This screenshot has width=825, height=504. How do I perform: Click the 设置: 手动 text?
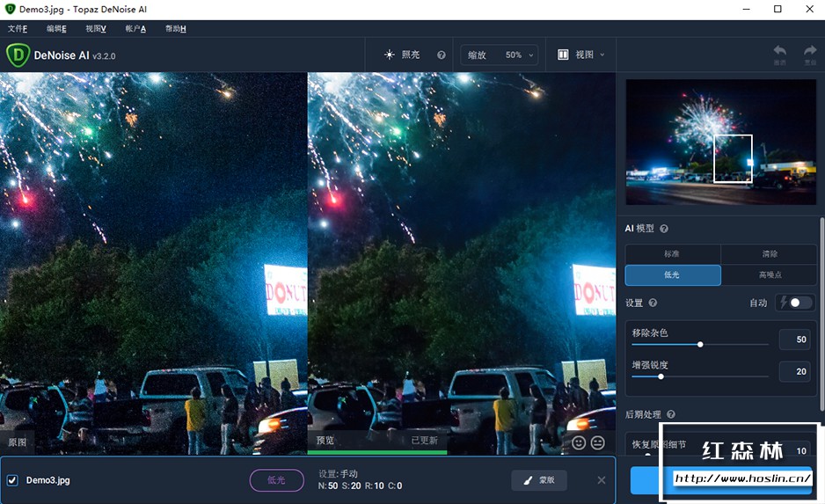click(338, 473)
